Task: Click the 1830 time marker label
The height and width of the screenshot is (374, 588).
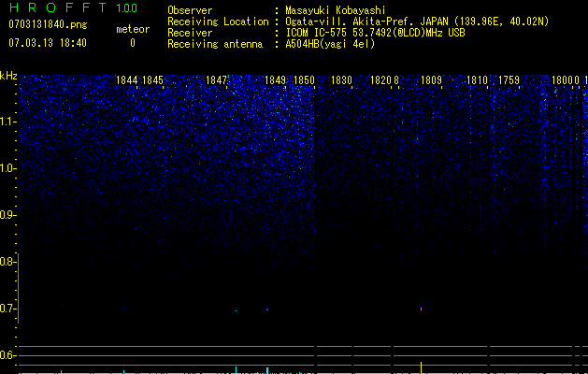Action: 341,80
